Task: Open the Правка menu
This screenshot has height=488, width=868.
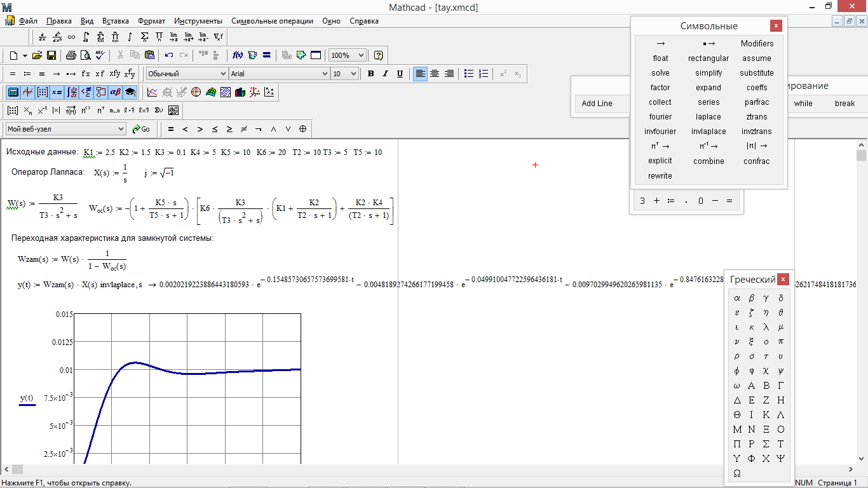Action: pos(59,21)
